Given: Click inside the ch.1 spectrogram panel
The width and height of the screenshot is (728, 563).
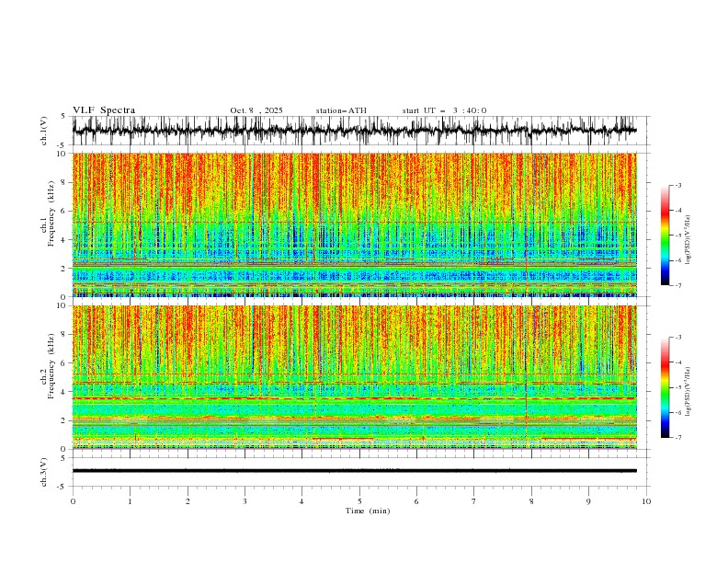Looking at the screenshot, I should [354, 224].
